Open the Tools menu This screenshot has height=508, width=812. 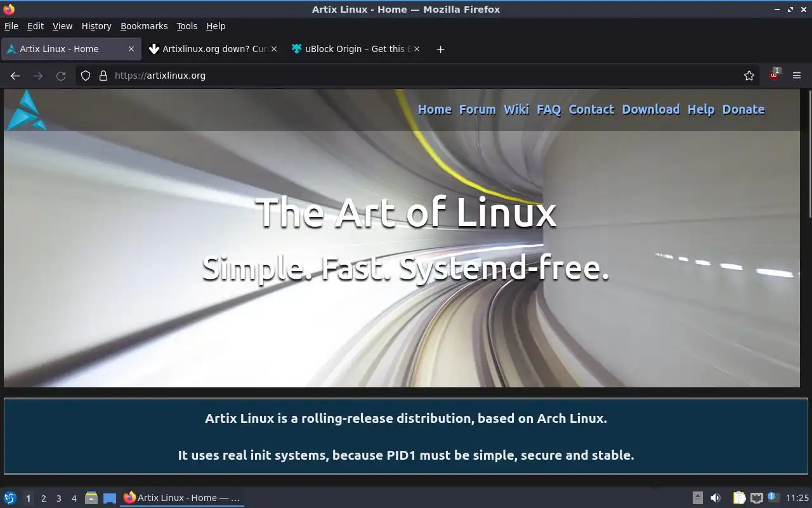[x=187, y=26]
